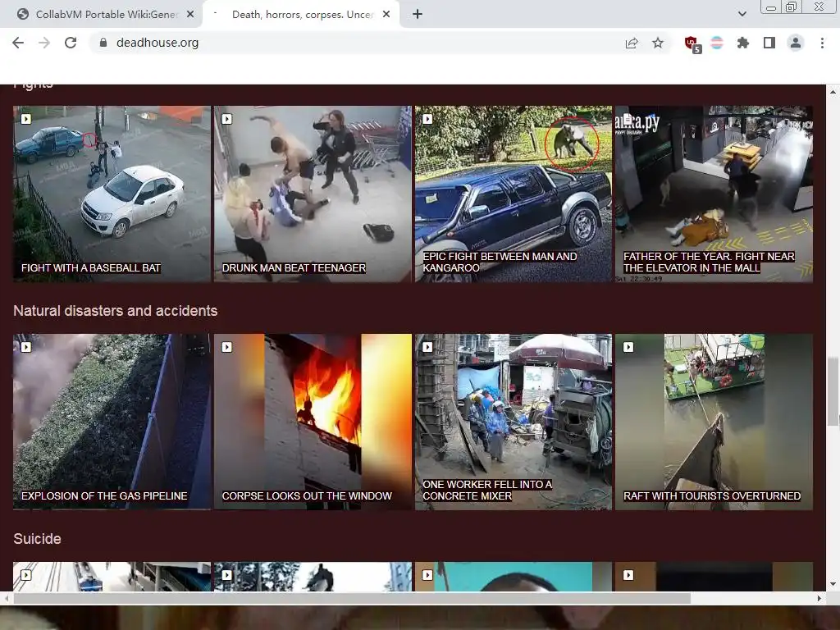Click play icon on Fight With A Baseball Bat

click(x=25, y=119)
